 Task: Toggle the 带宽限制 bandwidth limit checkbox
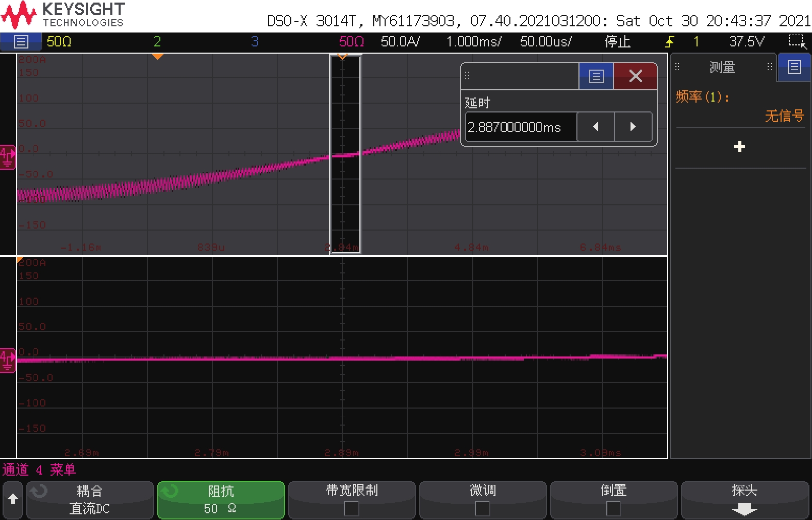coord(352,509)
